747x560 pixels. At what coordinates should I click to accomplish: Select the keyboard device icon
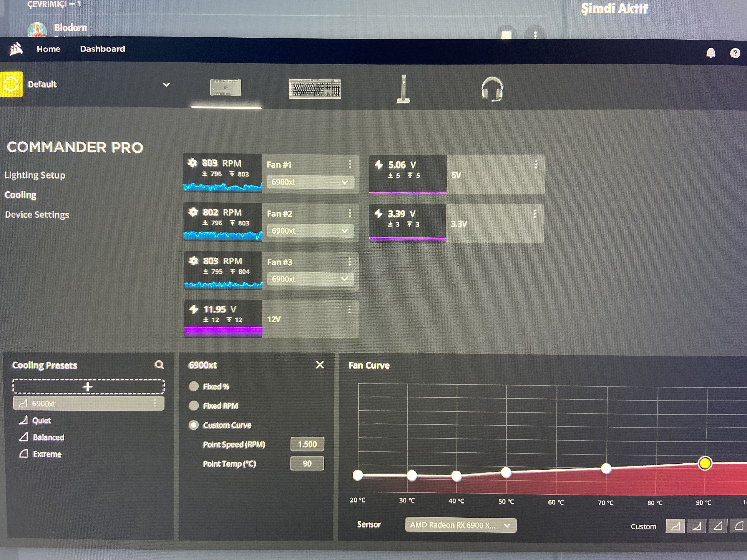315,89
